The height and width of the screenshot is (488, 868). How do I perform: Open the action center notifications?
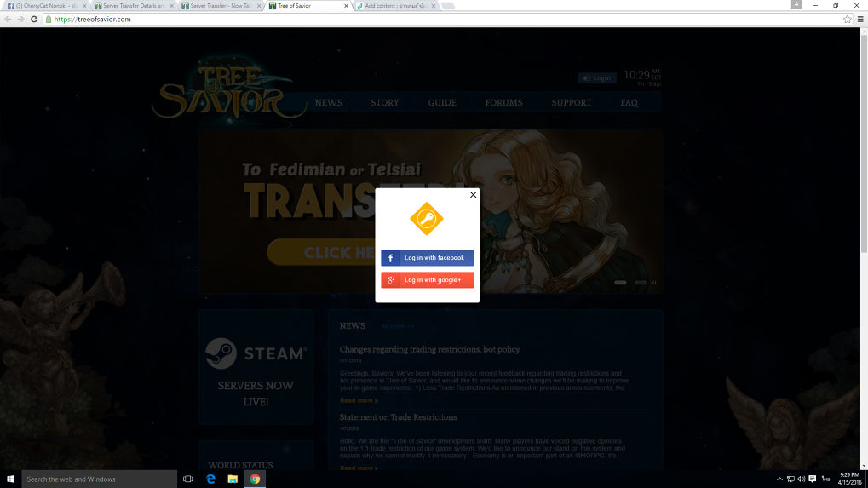(813, 479)
